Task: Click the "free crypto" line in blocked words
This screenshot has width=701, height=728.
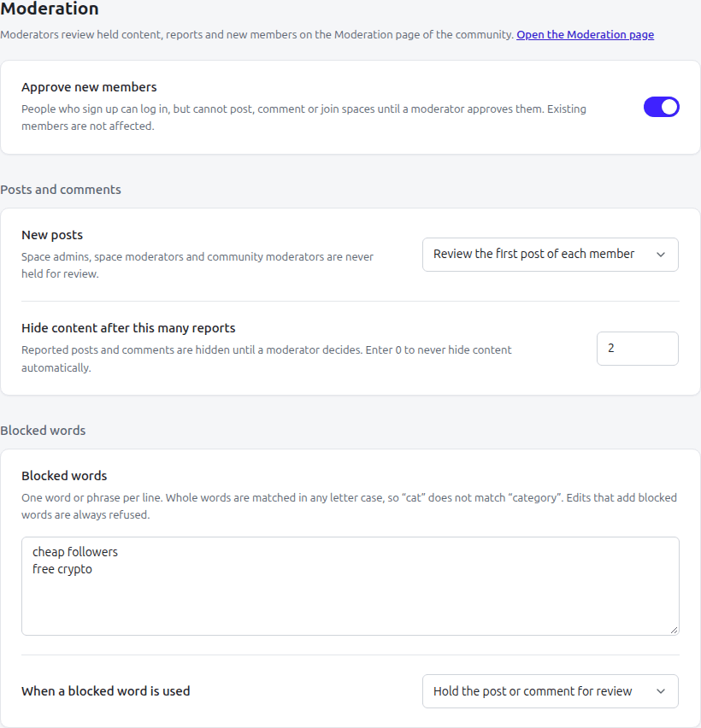Action: (62, 569)
